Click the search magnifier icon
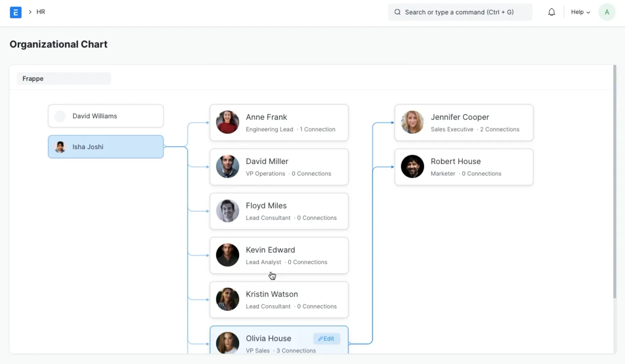 (397, 12)
